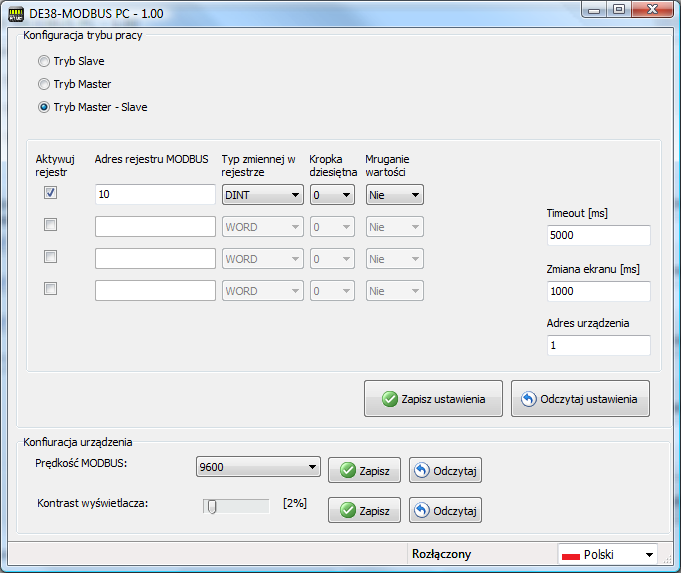Open the Polski language dropdown
The height and width of the screenshot is (573, 681).
click(x=608, y=555)
